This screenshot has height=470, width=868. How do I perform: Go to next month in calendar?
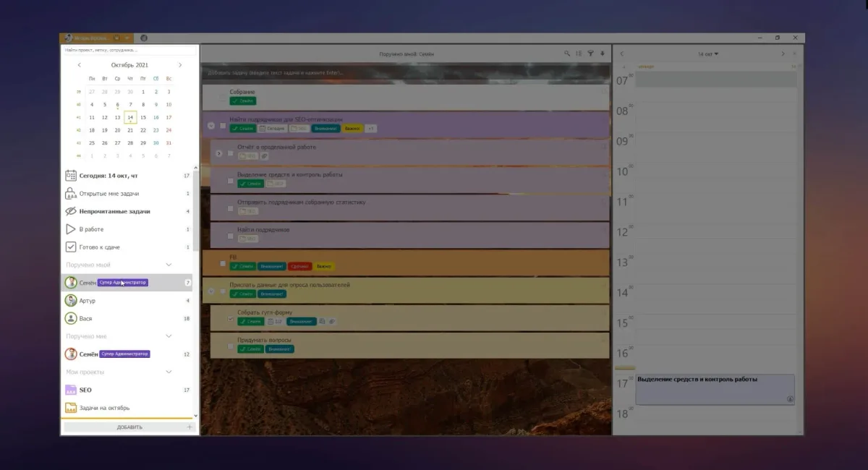pos(180,65)
